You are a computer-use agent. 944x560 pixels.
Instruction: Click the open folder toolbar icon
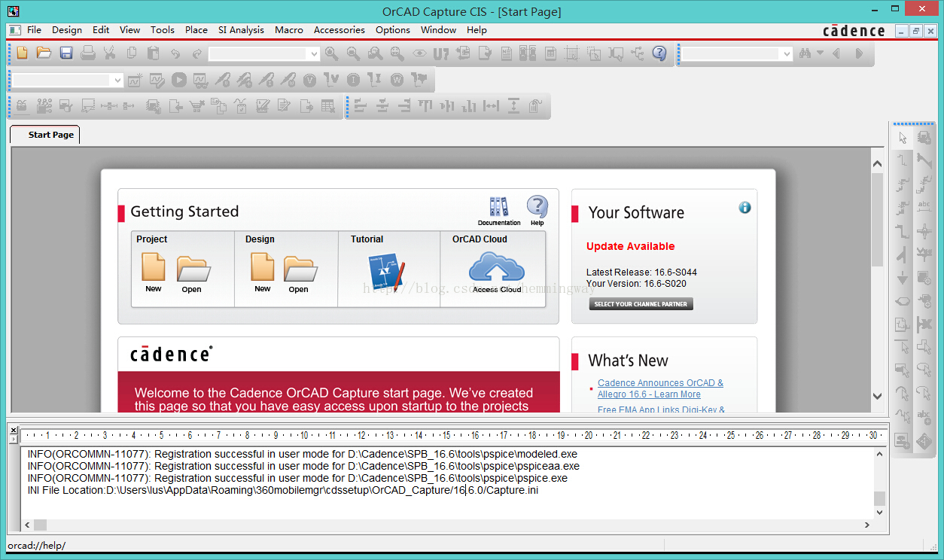44,53
